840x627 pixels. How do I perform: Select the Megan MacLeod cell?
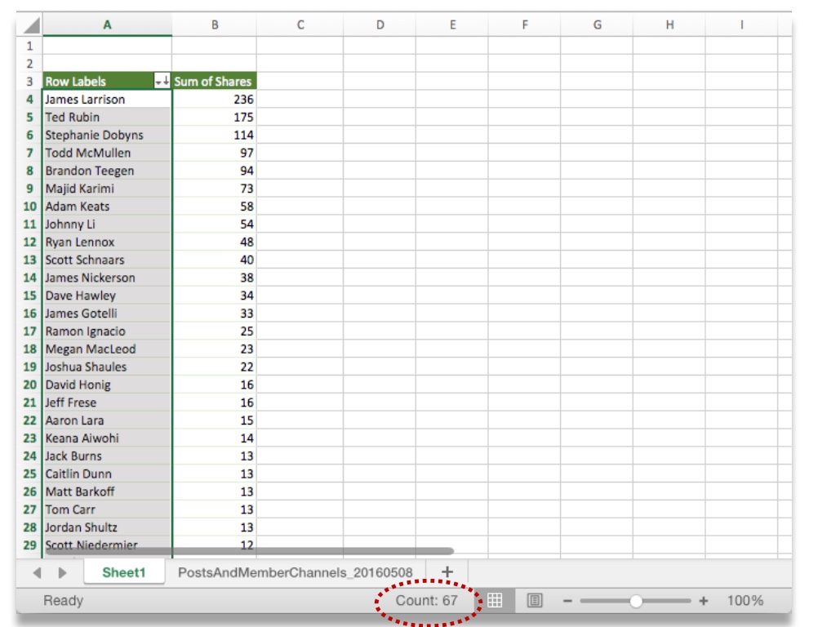point(107,349)
